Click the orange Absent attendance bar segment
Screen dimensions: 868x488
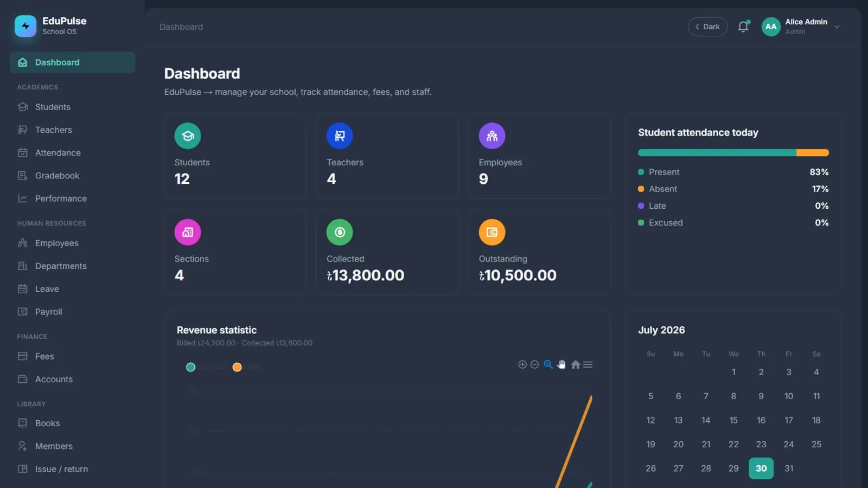click(x=813, y=153)
